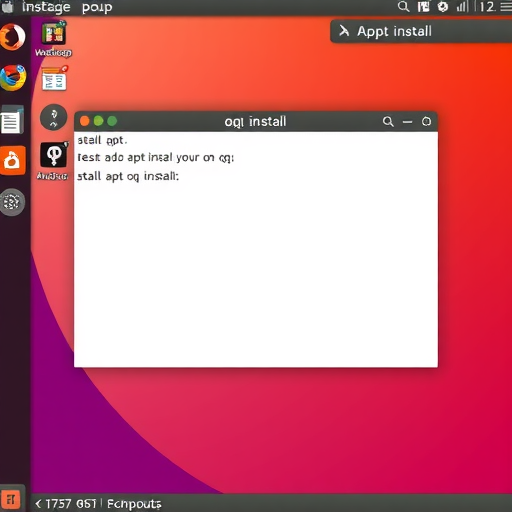Click the round dark gray desktop icon
The image size is (512, 512).
click(x=53, y=117)
